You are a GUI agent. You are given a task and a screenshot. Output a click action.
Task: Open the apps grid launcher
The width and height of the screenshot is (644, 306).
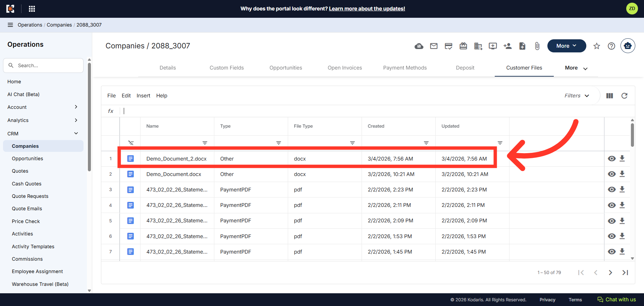pyautogui.click(x=32, y=9)
